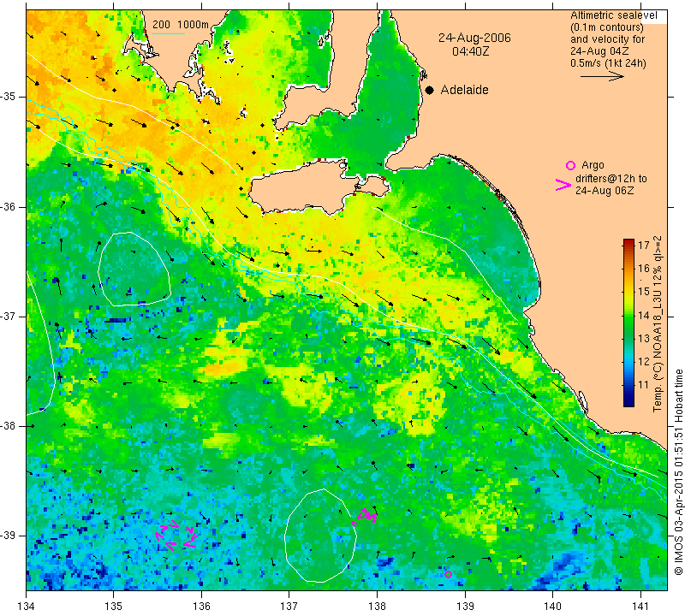Image resolution: width=685 pixels, height=616 pixels.
Task: Click the temperature color bar
Action: coord(628,323)
